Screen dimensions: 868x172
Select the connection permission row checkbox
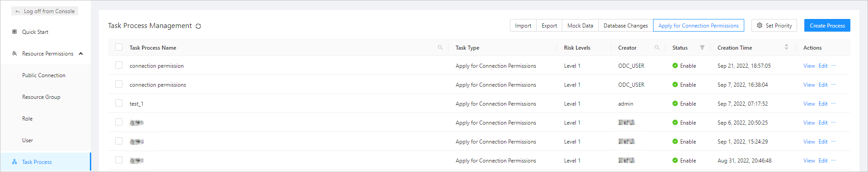point(119,65)
